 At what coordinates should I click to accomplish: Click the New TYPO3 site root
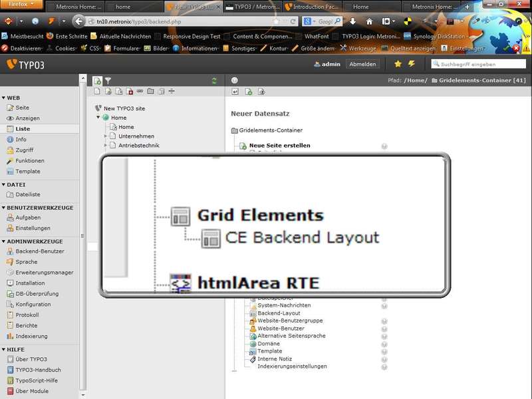click(x=124, y=108)
